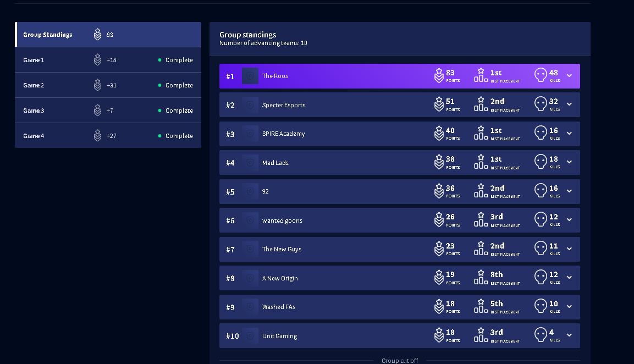Screen dimensions: 634x364
Task: Select the Game 4 tab
Action: pyautogui.click(x=108, y=136)
